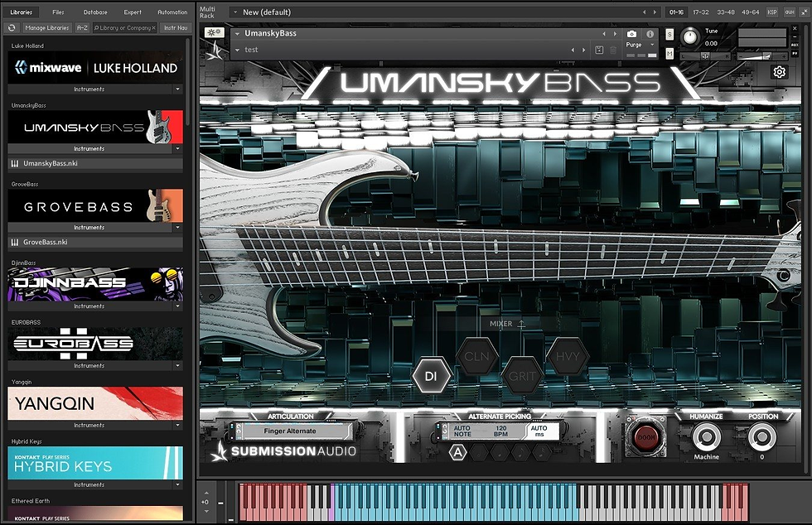The width and height of the screenshot is (812, 525).
Task: Select previous snapshot with test left arrow
Action: (x=573, y=51)
